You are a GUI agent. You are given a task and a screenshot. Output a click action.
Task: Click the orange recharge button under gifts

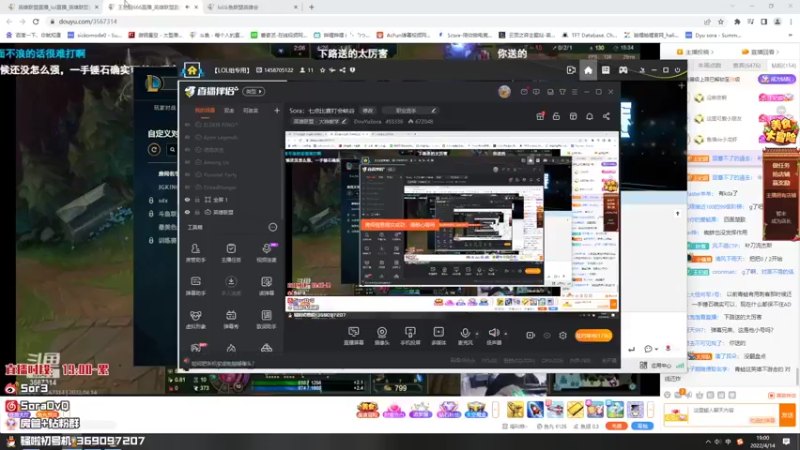pos(616,426)
